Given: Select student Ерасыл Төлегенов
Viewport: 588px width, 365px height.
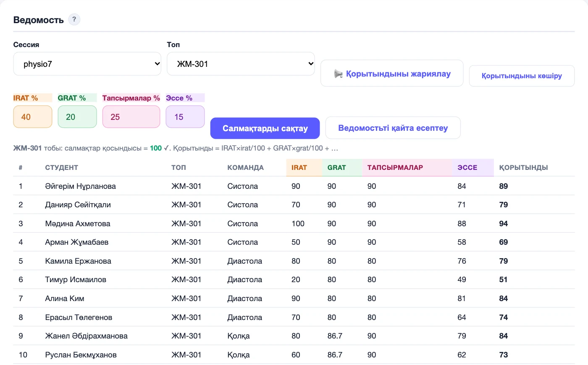Looking at the screenshot, I should click(x=79, y=317).
